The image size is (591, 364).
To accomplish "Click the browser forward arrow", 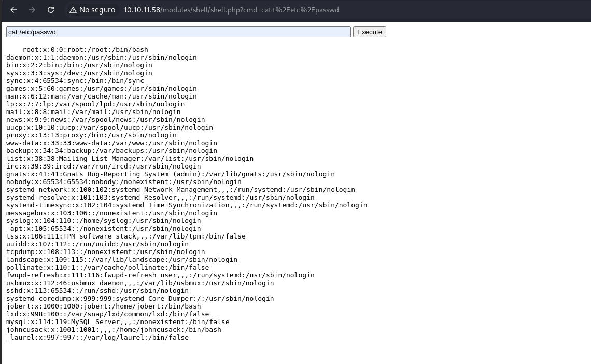I will point(32,10).
